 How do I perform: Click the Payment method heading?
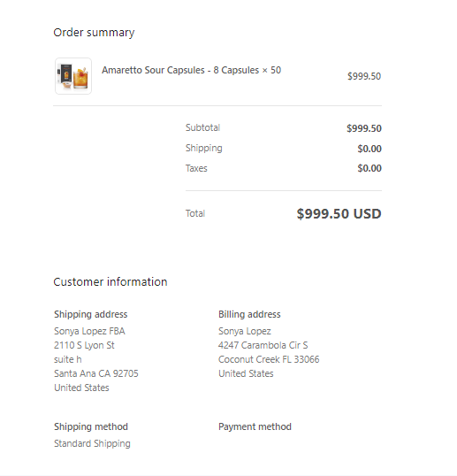click(x=255, y=426)
